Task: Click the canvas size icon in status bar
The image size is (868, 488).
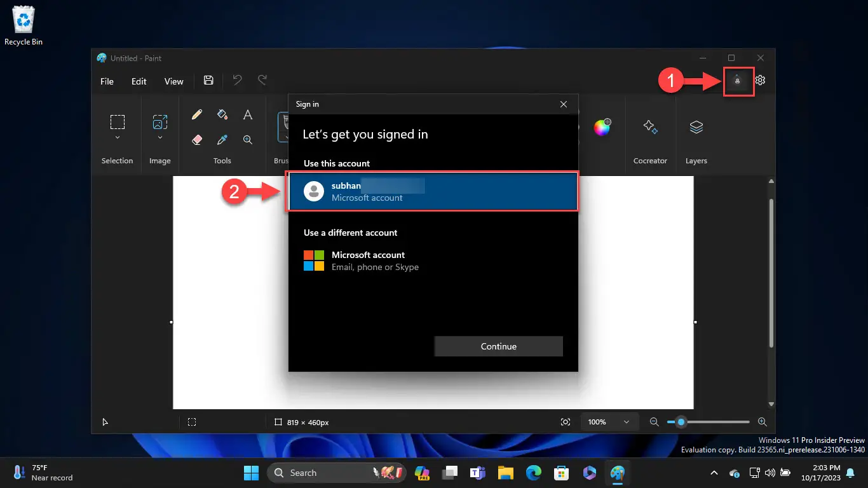Action: (x=278, y=422)
